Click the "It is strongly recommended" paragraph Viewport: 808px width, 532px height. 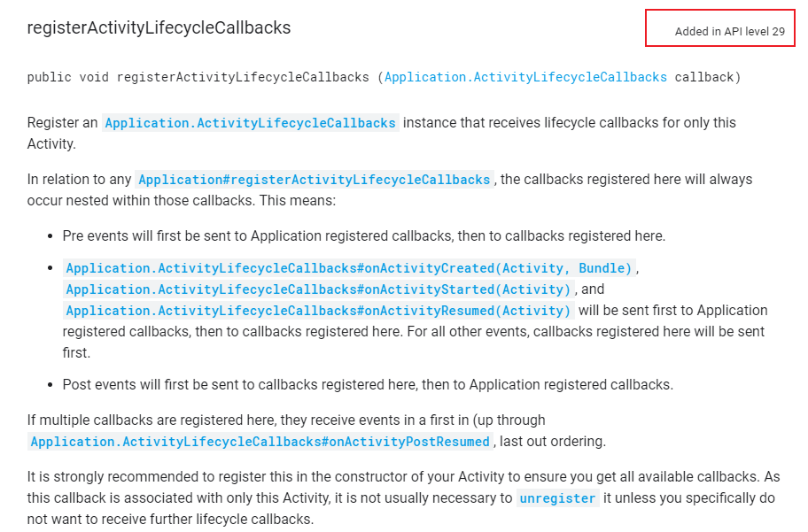(x=403, y=498)
